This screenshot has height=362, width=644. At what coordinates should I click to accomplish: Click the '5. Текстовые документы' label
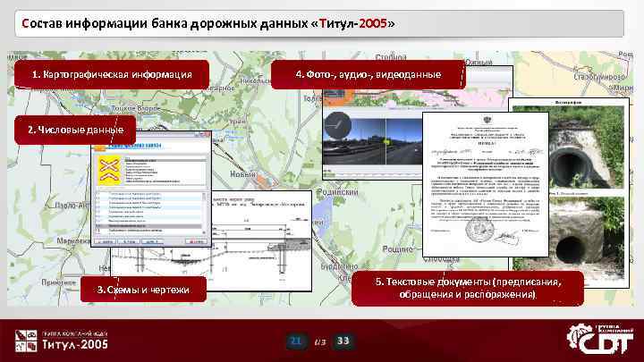(x=468, y=288)
